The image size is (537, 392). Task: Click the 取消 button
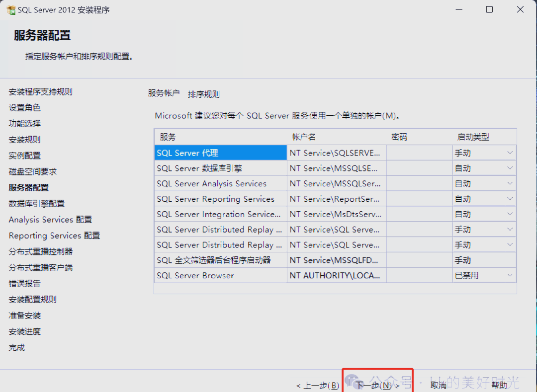[439, 386]
